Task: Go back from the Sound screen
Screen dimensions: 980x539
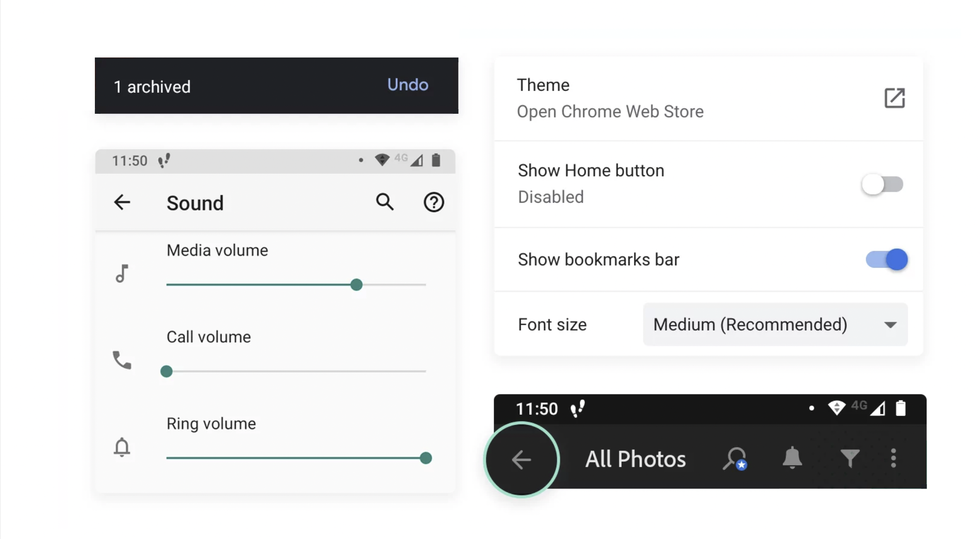Action: point(122,202)
